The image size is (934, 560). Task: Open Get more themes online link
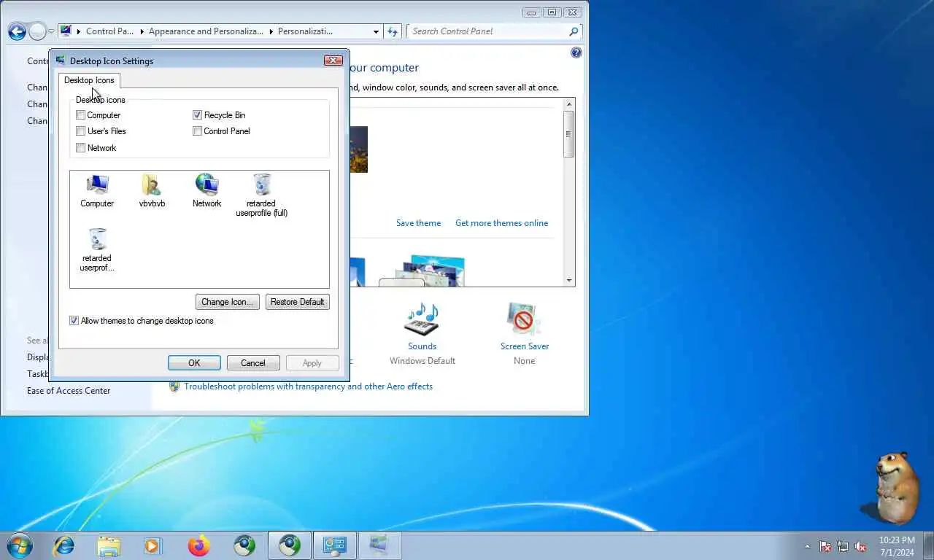coord(501,223)
